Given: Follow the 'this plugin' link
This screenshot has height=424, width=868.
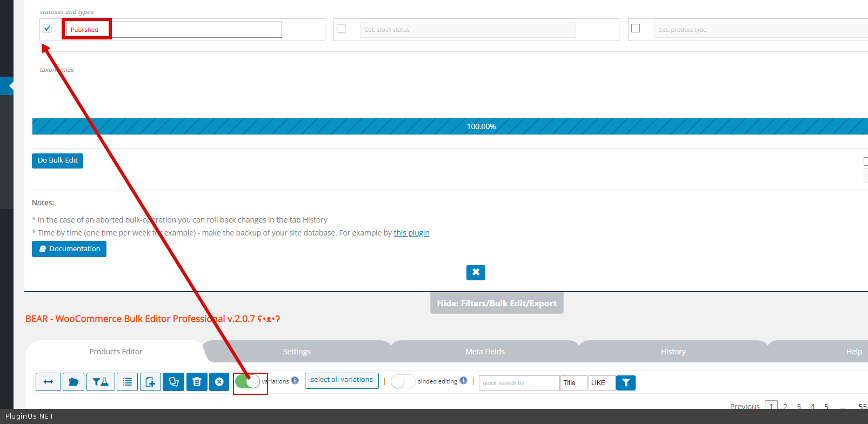Looking at the screenshot, I should (411, 233).
